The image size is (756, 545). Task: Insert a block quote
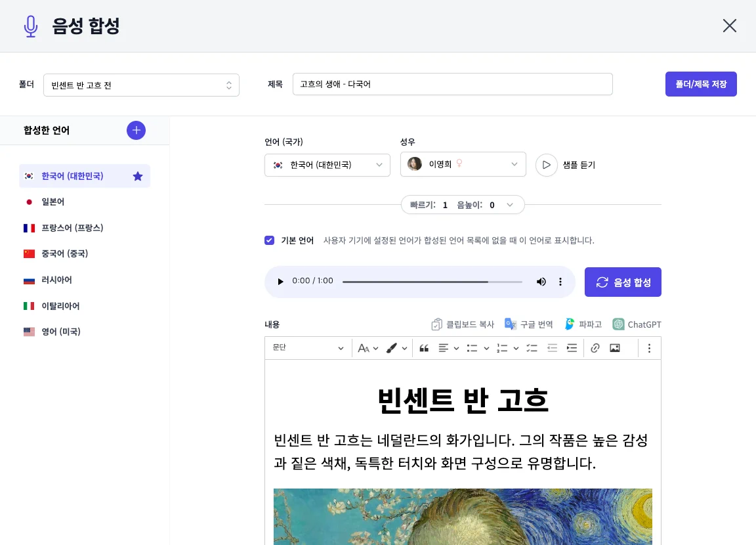point(425,348)
